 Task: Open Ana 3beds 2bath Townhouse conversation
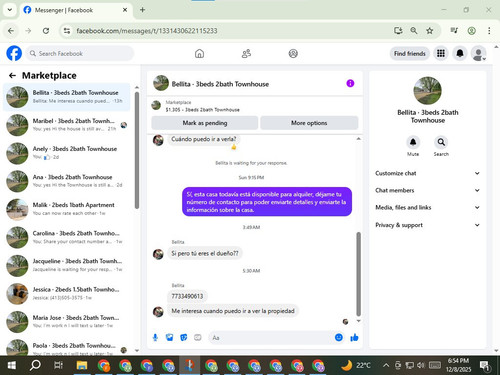(x=66, y=181)
